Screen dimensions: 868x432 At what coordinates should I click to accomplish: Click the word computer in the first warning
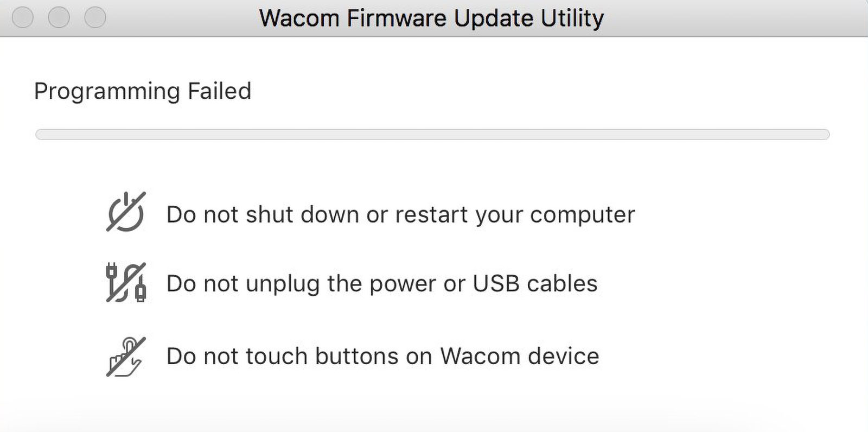[x=582, y=215]
